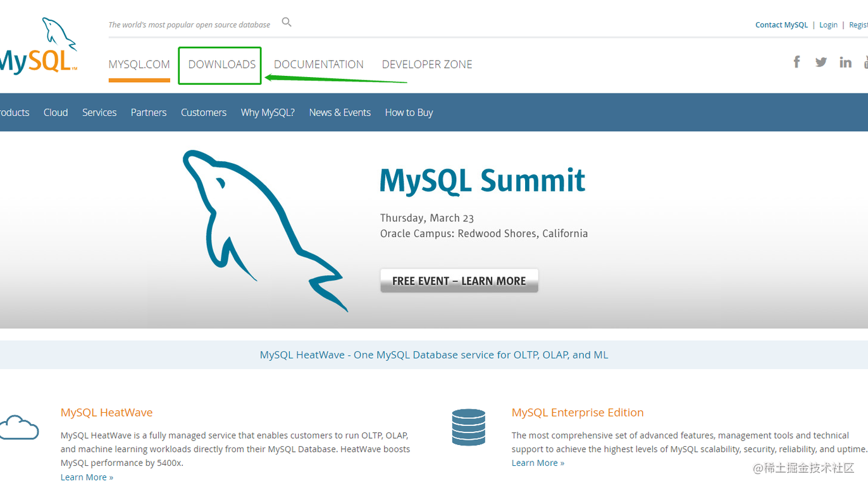This screenshot has width=868, height=488.
Task: Select the MYSQL.COM tab
Action: 139,64
